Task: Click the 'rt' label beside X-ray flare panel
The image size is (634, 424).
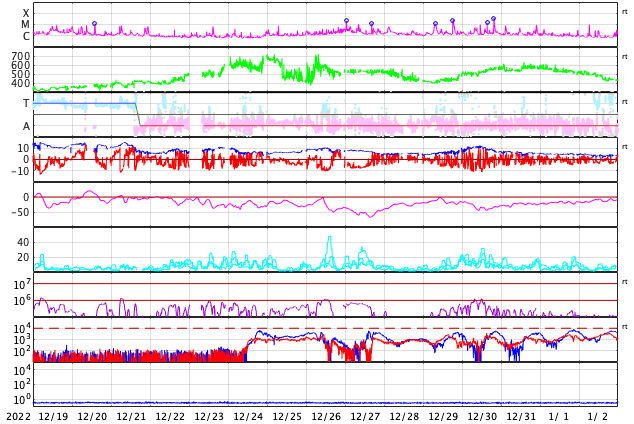Action: 624,12
